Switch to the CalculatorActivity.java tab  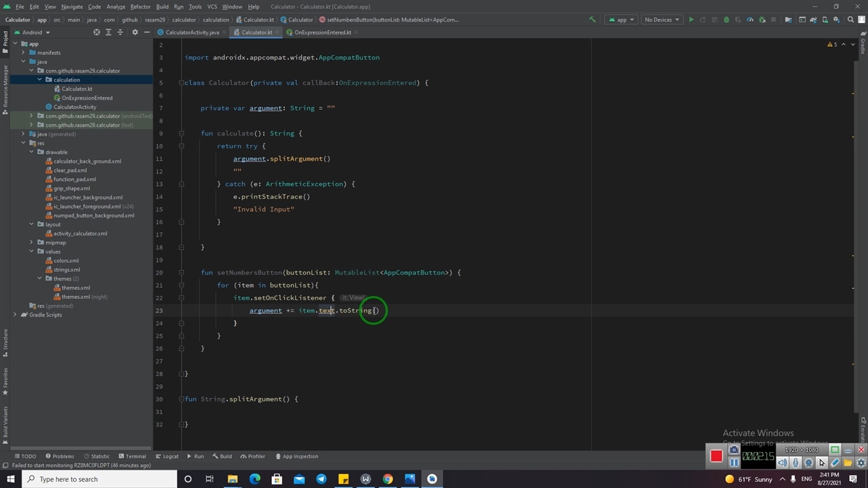[192, 33]
